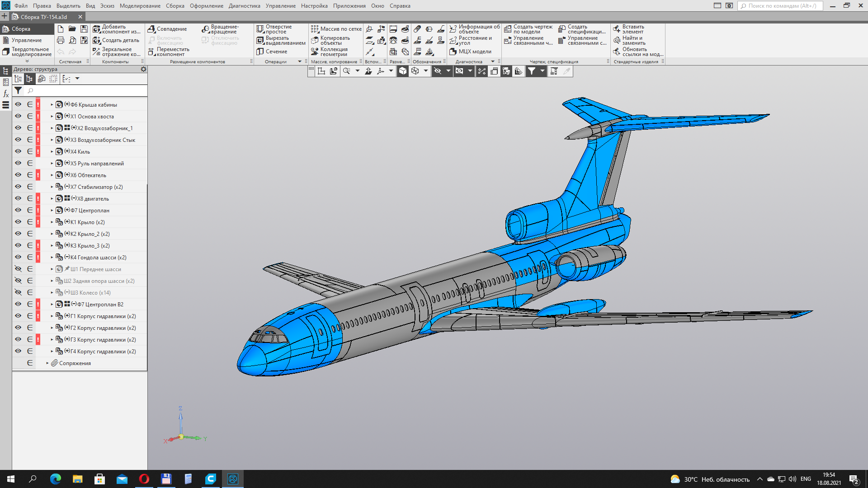Viewport: 868px width, 488px height.
Task: Click the zoom magnifier view icon
Action: (347, 71)
